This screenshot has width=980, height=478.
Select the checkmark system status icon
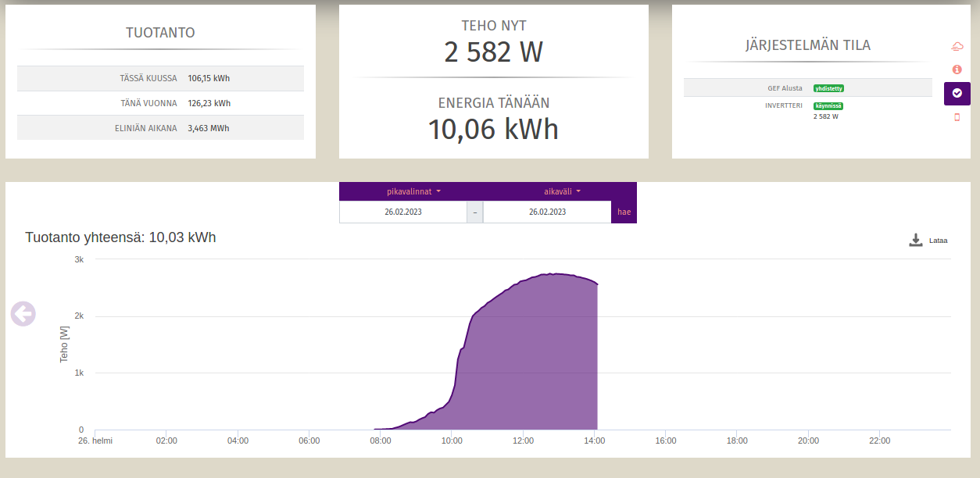click(x=957, y=93)
